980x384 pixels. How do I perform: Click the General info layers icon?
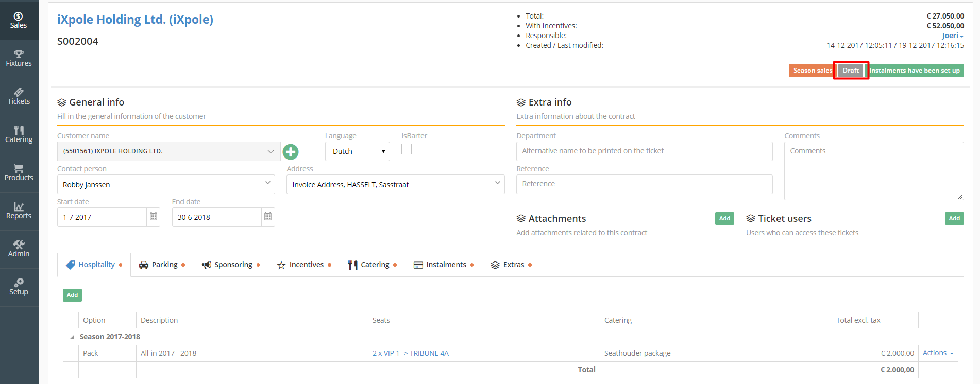point(62,102)
